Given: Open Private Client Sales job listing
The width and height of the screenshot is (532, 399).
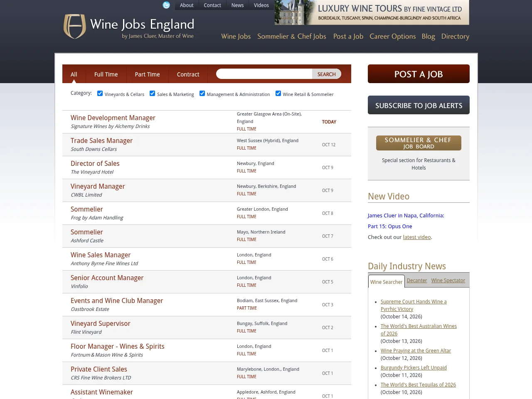Looking at the screenshot, I should (99, 369).
